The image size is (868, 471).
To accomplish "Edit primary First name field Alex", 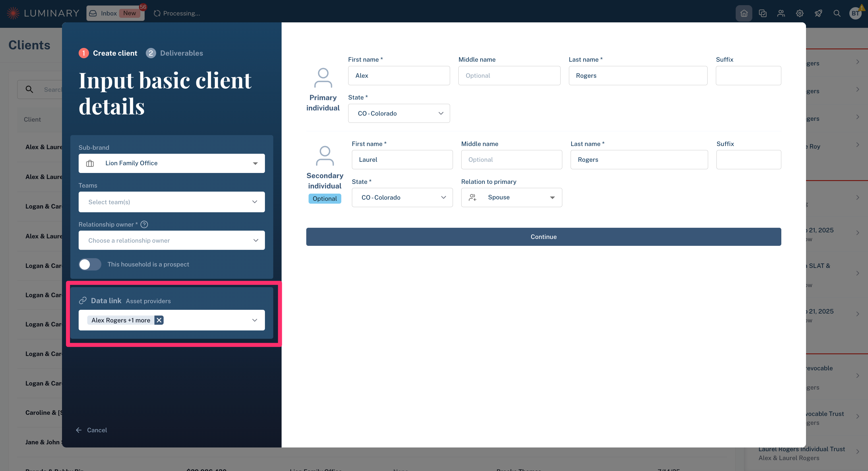I will tap(399, 76).
